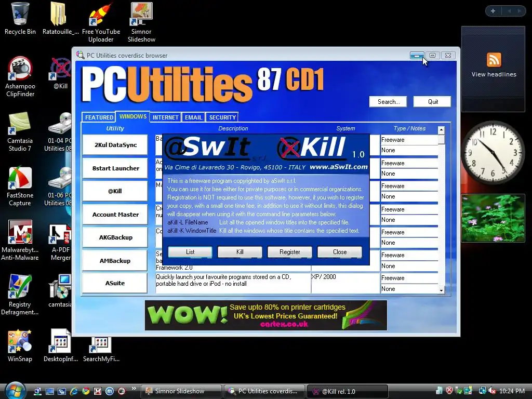Click the RSS feed headlines gadget icon
The image size is (532, 399).
[x=494, y=60]
